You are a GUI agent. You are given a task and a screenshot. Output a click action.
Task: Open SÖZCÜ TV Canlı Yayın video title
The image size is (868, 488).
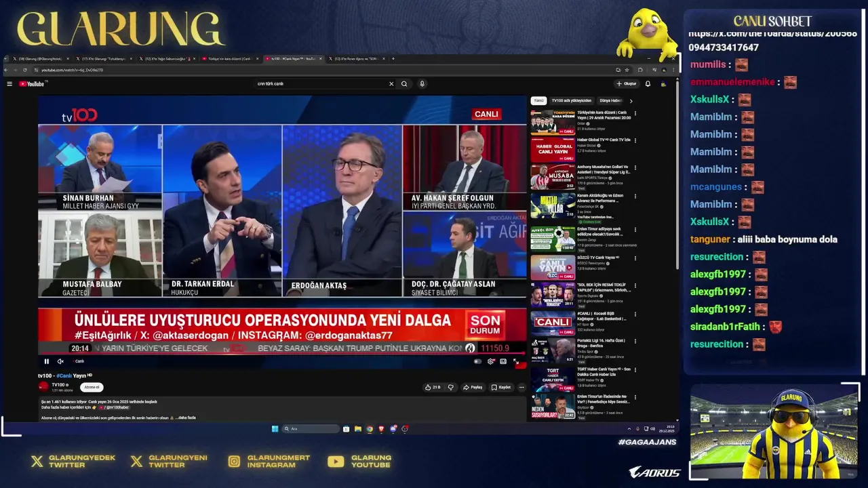598,258
